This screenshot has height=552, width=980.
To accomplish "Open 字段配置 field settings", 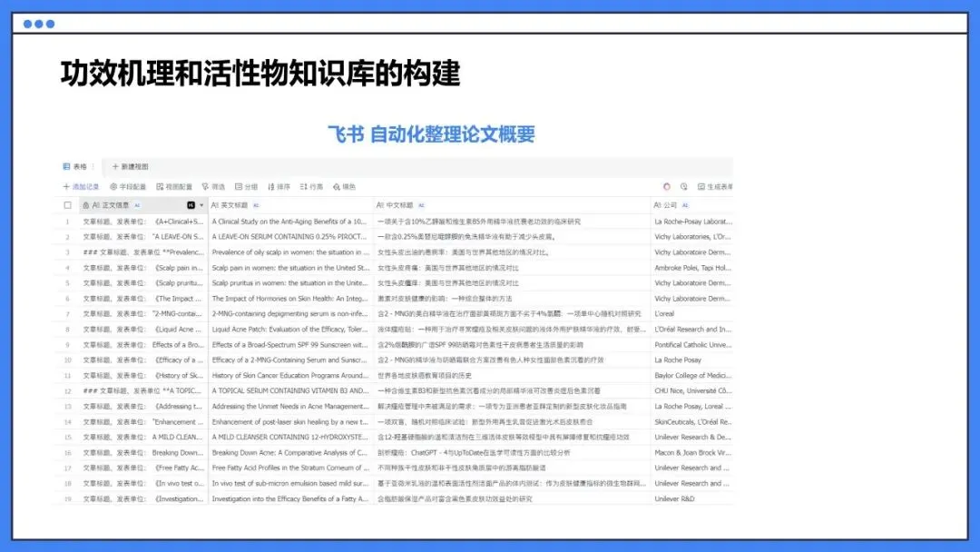I will 128,187.
